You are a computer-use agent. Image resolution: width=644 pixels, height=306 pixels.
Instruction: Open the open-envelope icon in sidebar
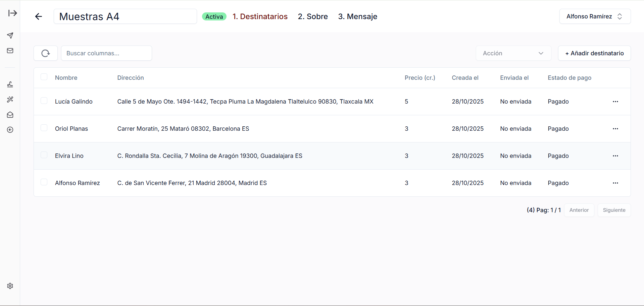10,115
